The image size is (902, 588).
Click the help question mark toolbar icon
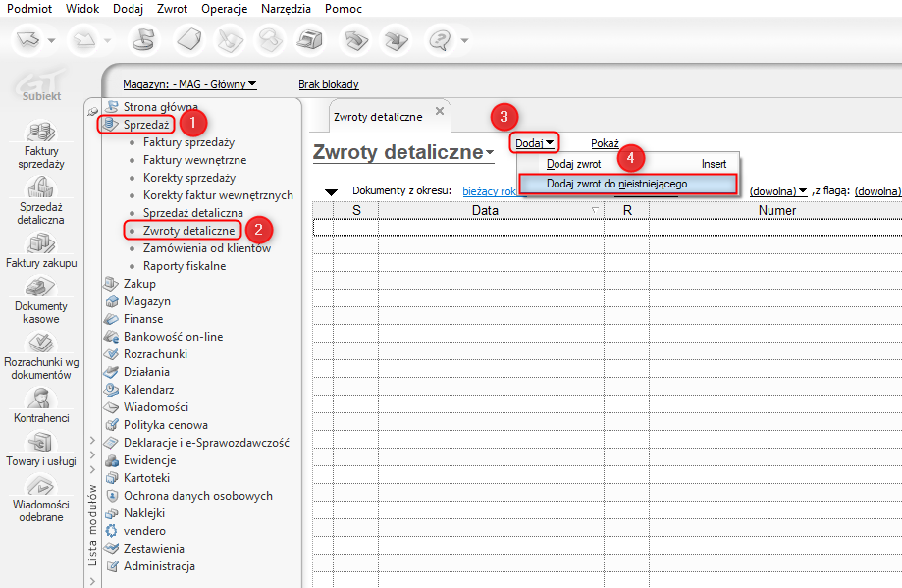tap(439, 40)
